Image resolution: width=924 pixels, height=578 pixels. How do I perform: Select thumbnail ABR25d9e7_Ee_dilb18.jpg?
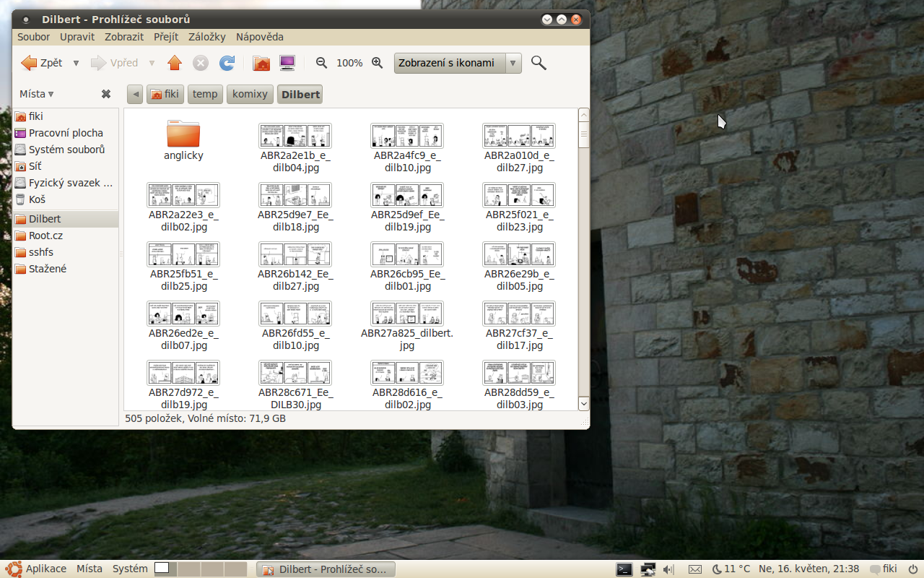[x=295, y=195]
